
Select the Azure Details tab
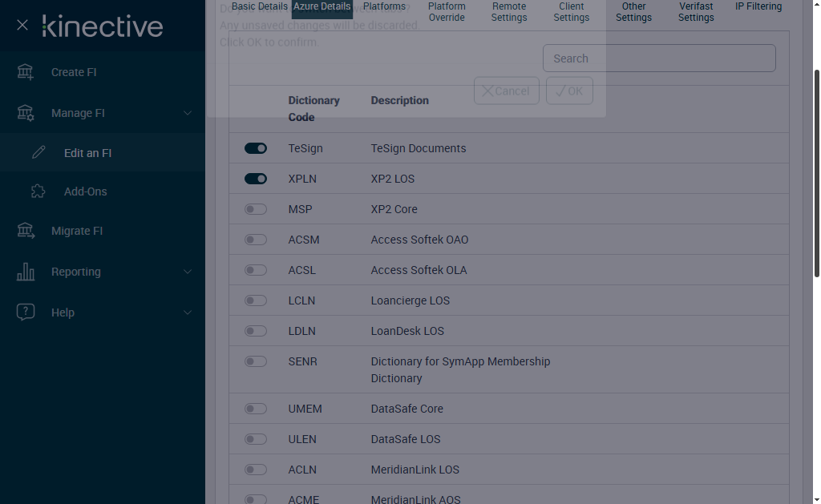coord(322,7)
